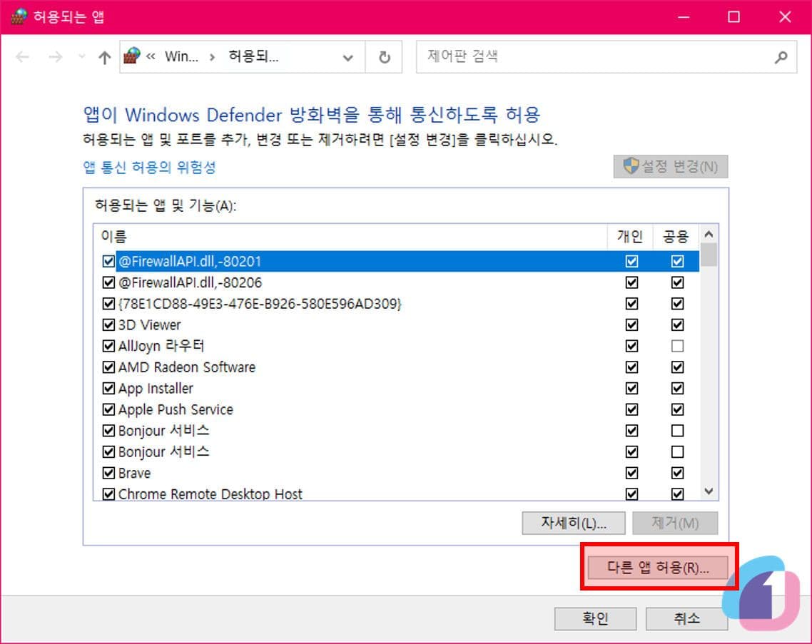Viewport: 812px width, 644px height.
Task: Select the Brave entry
Action: pyautogui.click(x=134, y=473)
